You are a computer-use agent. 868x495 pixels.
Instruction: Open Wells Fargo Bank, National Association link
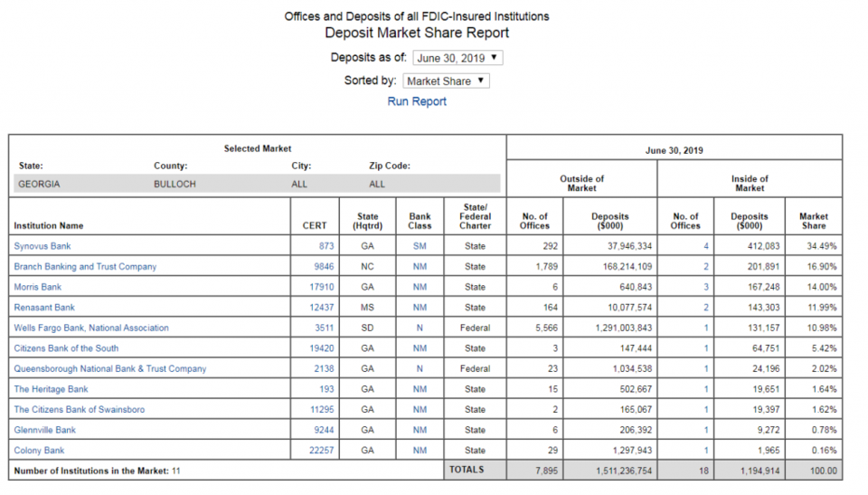point(91,328)
